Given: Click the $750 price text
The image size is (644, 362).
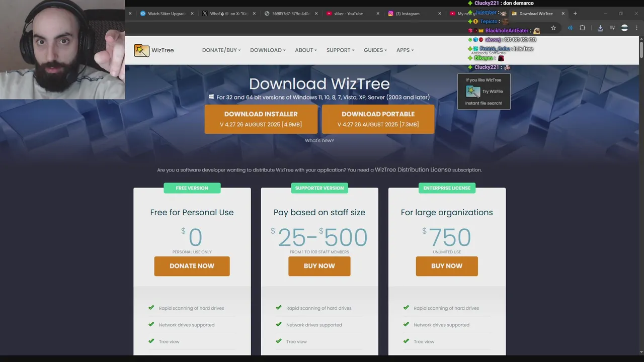Looking at the screenshot, I should [447, 237].
